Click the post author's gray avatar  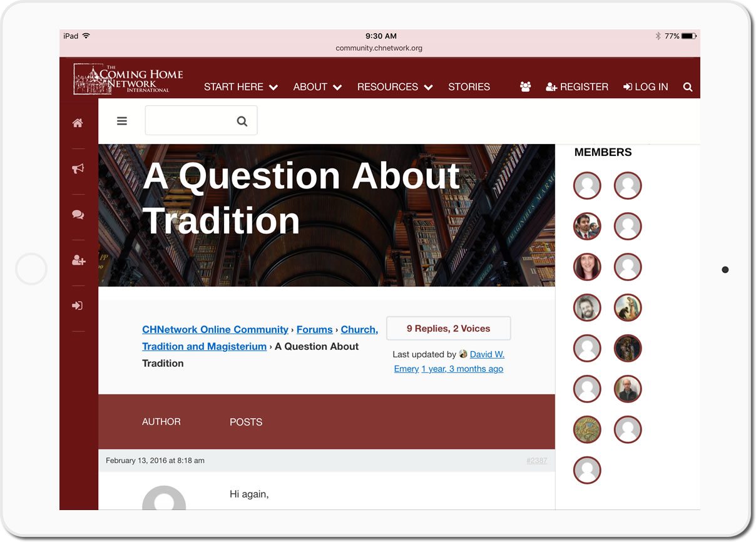click(x=164, y=498)
